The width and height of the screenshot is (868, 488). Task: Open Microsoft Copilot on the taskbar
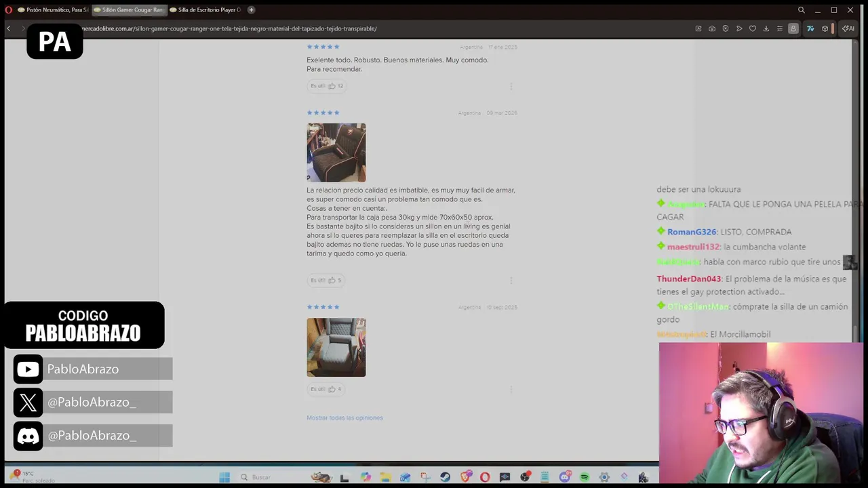click(366, 477)
